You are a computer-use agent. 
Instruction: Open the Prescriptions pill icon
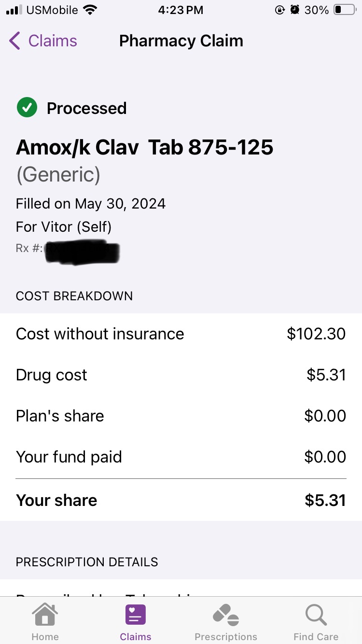coord(226,615)
